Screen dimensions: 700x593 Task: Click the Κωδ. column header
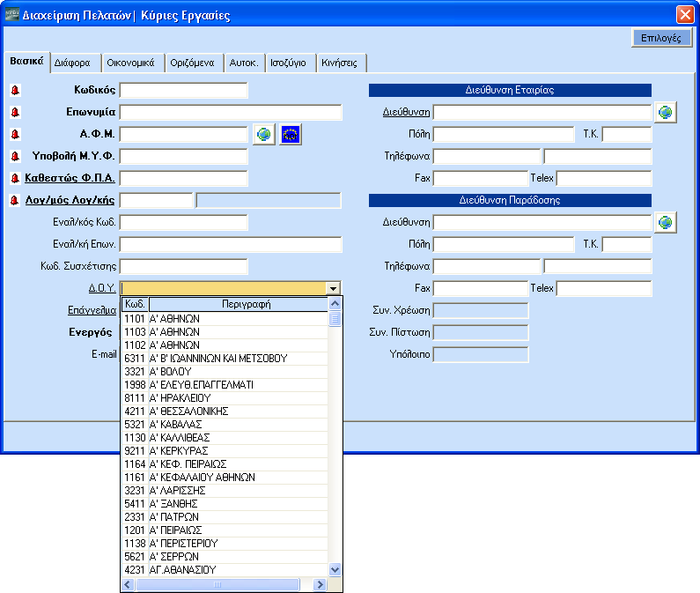point(135,304)
